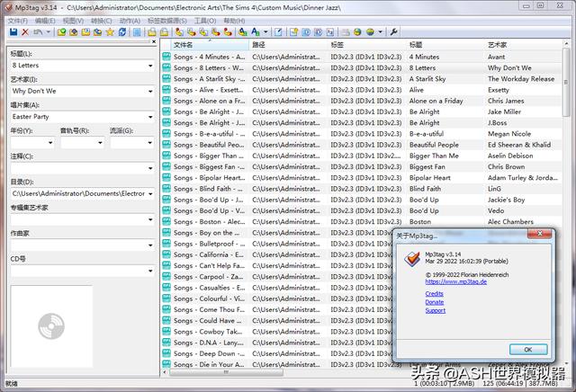Image resolution: width=576 pixels, height=392 pixels.
Task: Click the Tag to Filename converter icon
Action: pos(179,32)
